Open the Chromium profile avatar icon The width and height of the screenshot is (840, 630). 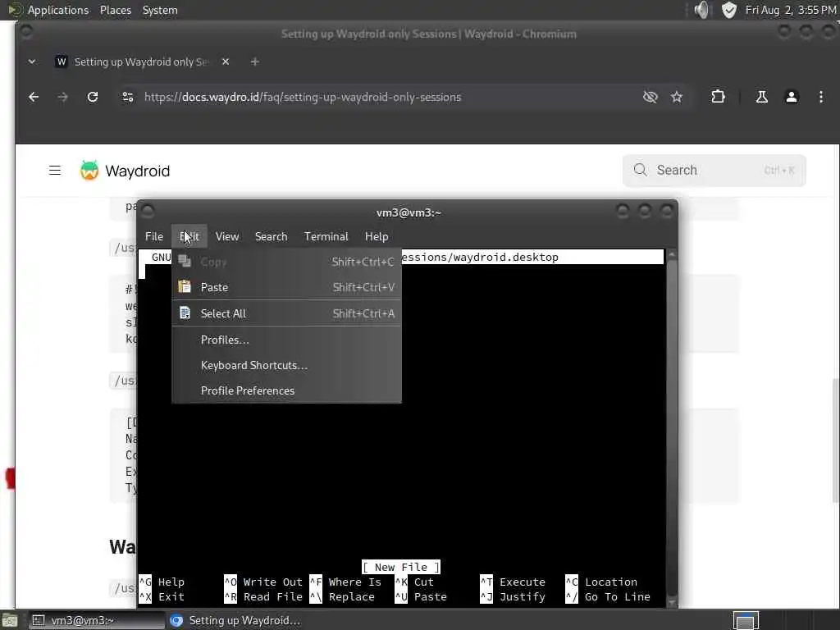coord(792,97)
